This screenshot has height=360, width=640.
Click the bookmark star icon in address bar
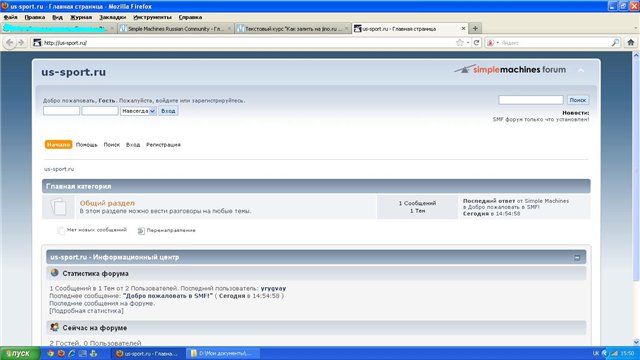click(460, 42)
